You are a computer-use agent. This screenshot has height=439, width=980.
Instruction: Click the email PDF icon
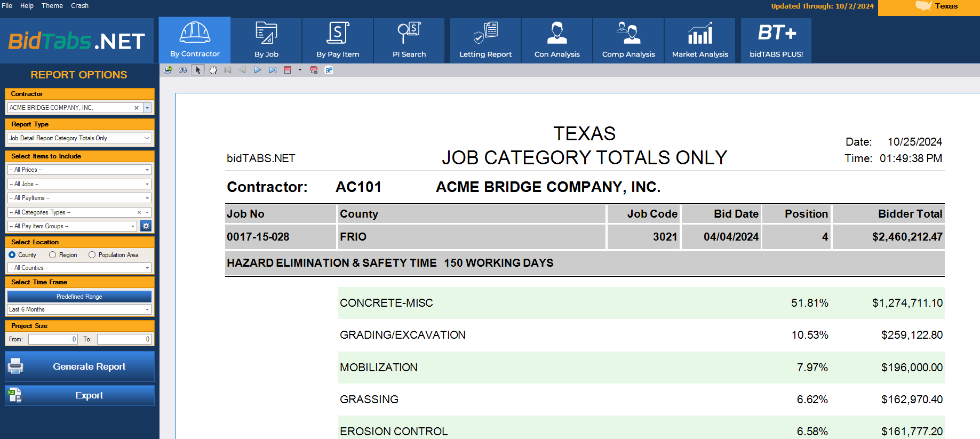point(314,70)
